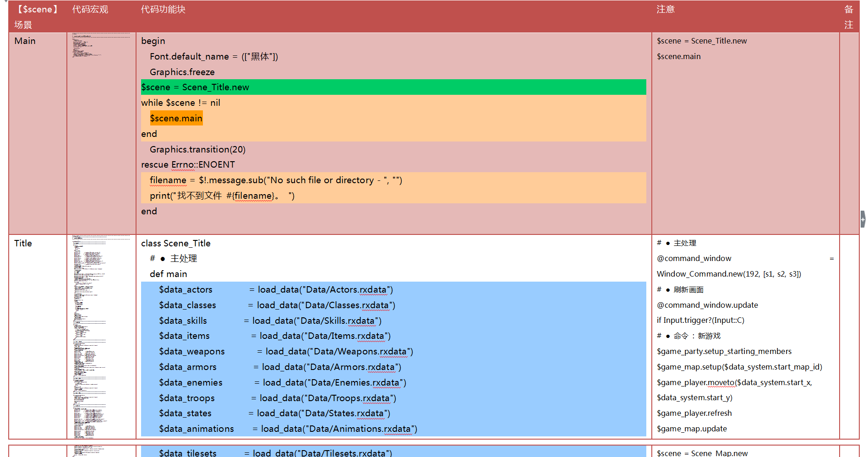Click the $data_troops load_data line
This screenshot has height=457, width=868.
pos(278,398)
